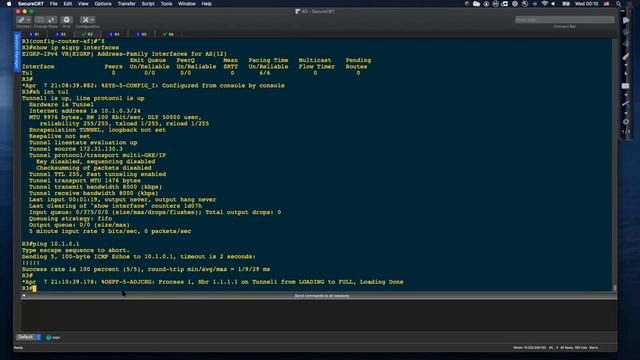Screen dimensions: 640x360
Task: Click the Success rate is 100 percent line
Action: click(x=146, y=269)
